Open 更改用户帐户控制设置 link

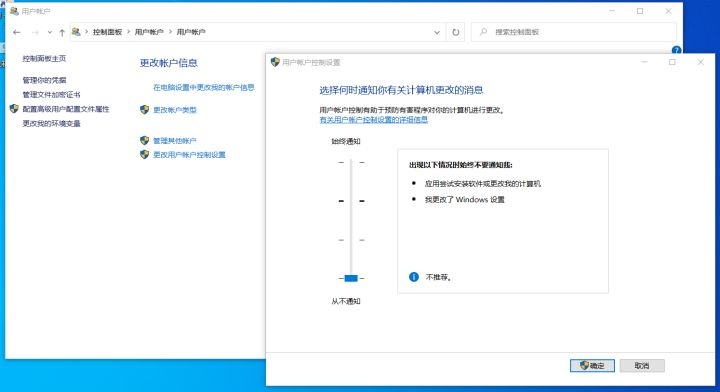pos(189,155)
